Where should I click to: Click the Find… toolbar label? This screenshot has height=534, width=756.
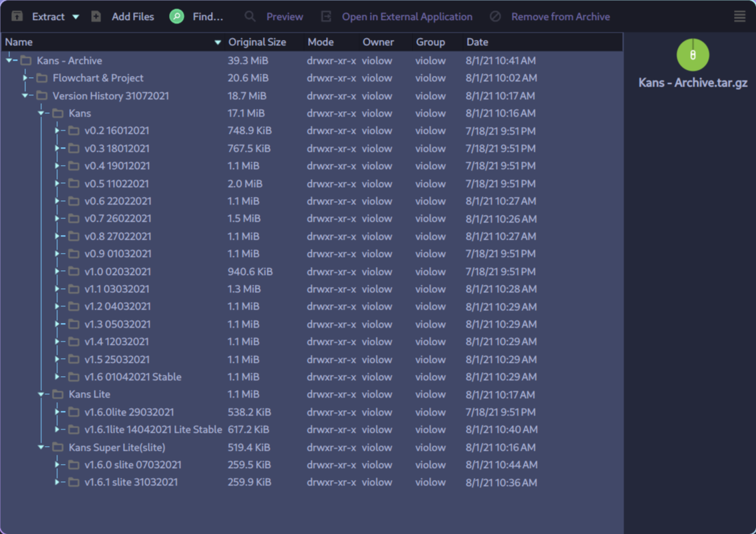pyautogui.click(x=208, y=17)
